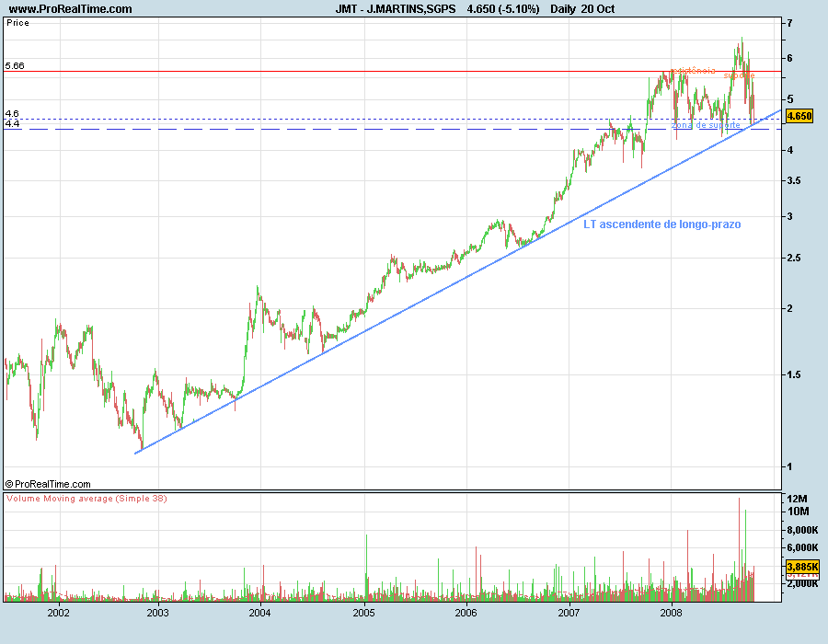Click price axis tick label 2
828x644 pixels.
point(789,308)
